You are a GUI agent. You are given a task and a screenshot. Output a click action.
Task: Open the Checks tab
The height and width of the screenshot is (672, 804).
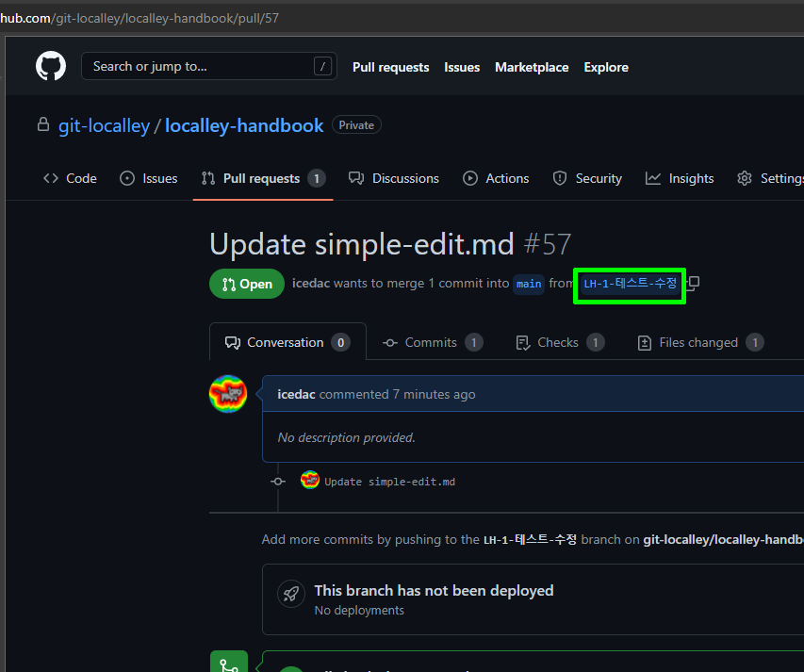[x=559, y=342]
